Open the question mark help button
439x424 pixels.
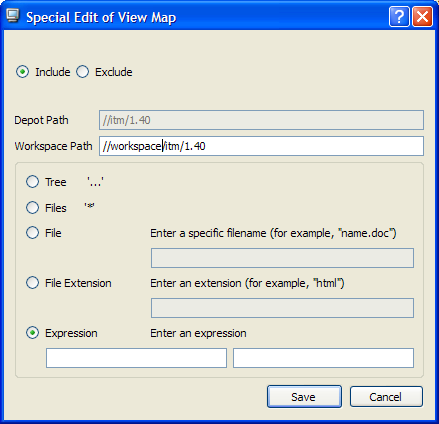(x=399, y=16)
